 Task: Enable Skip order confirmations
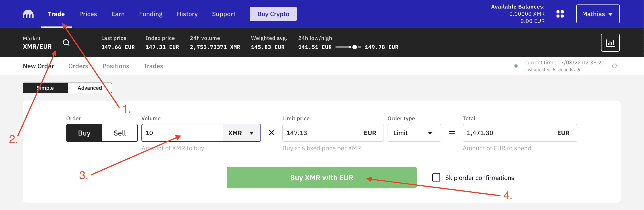436,177
